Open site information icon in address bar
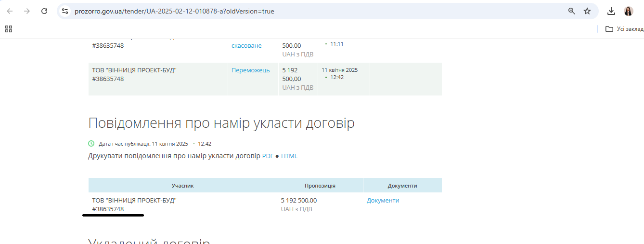 [65, 11]
